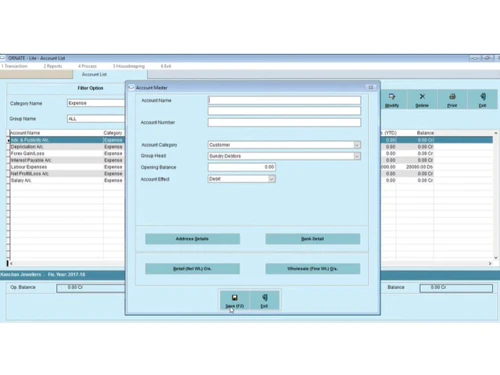
Task: Click Exit in the Account Master dialog
Action: click(x=264, y=300)
